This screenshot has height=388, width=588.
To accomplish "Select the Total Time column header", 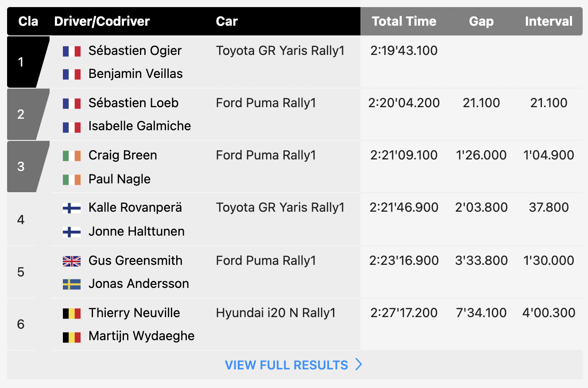I will tap(404, 21).
